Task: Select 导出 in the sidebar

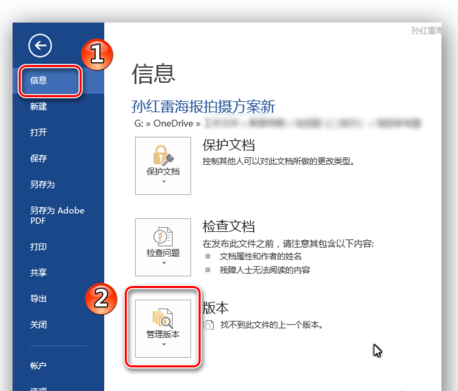Action: pyautogui.click(x=38, y=299)
